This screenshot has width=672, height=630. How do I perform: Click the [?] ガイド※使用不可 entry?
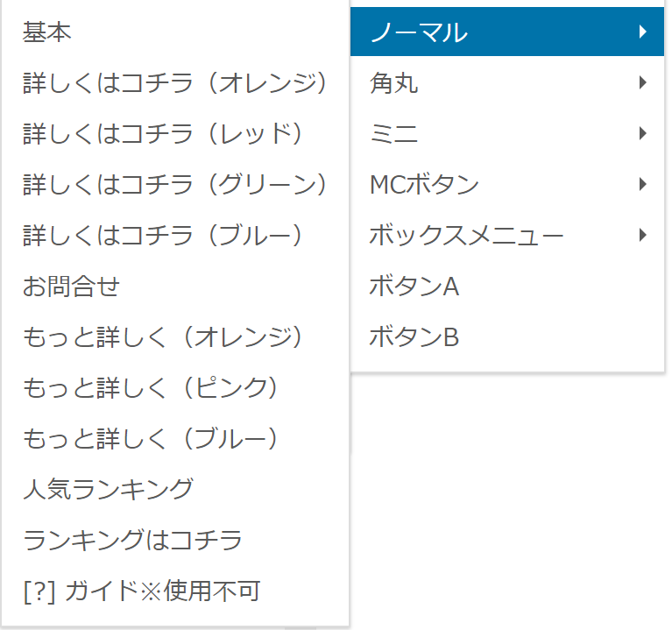click(x=175, y=591)
